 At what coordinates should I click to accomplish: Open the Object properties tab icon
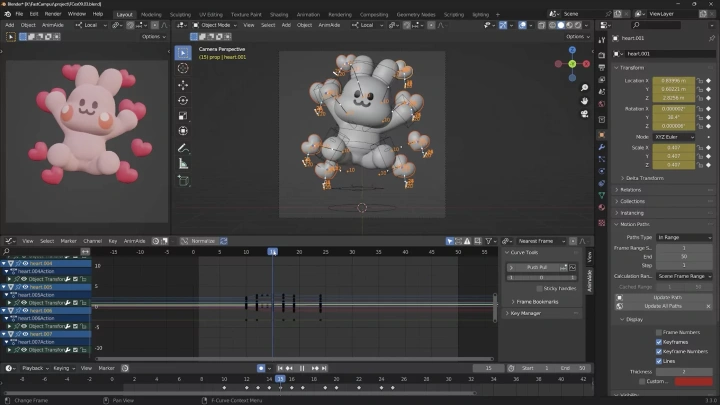(602, 135)
